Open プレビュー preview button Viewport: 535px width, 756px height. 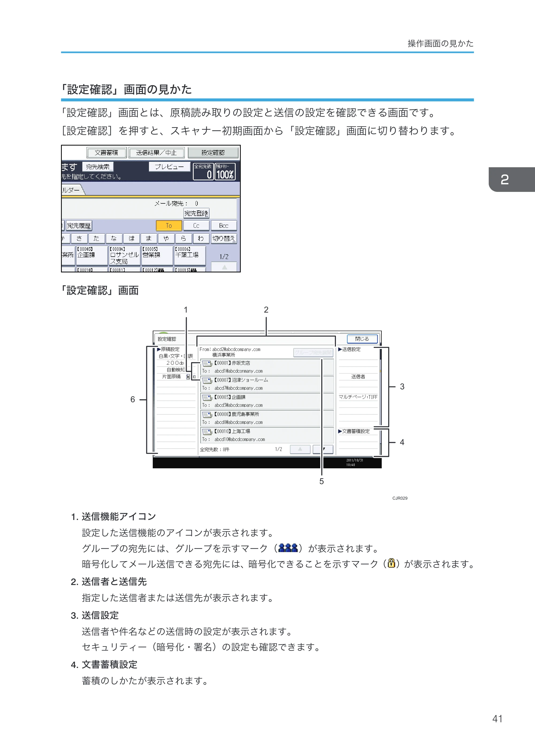tap(169, 167)
